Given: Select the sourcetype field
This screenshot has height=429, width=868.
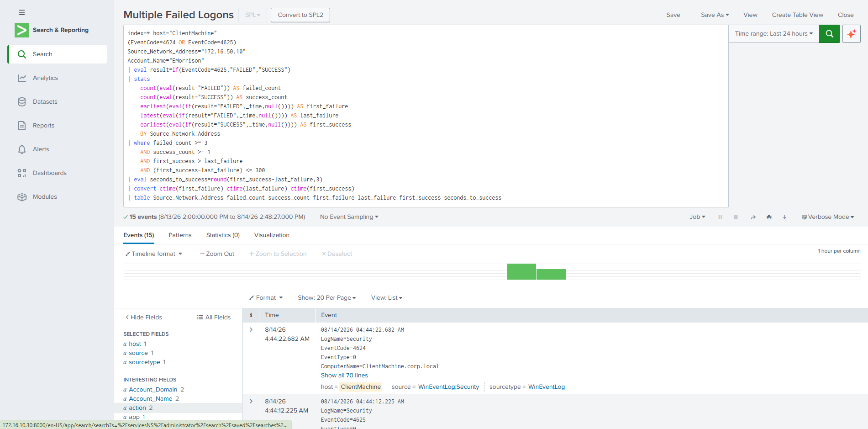Looking at the screenshot, I should pos(144,362).
